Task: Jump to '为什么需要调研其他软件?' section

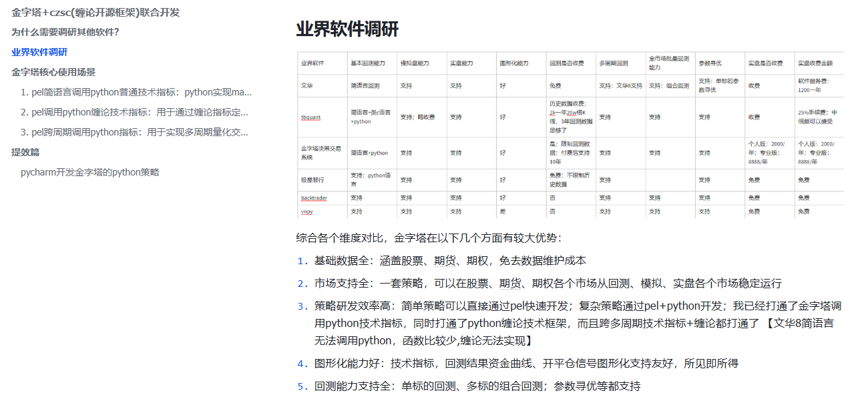Action: (65, 32)
